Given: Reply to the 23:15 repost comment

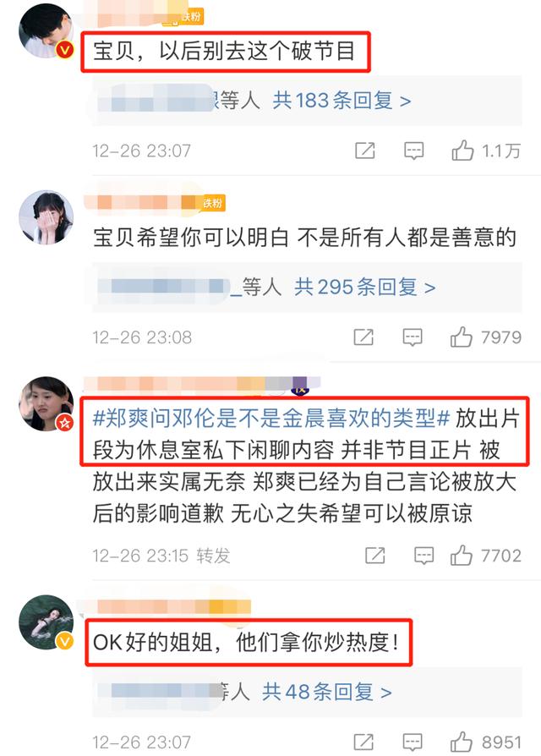Looking at the screenshot, I should pos(424,556).
